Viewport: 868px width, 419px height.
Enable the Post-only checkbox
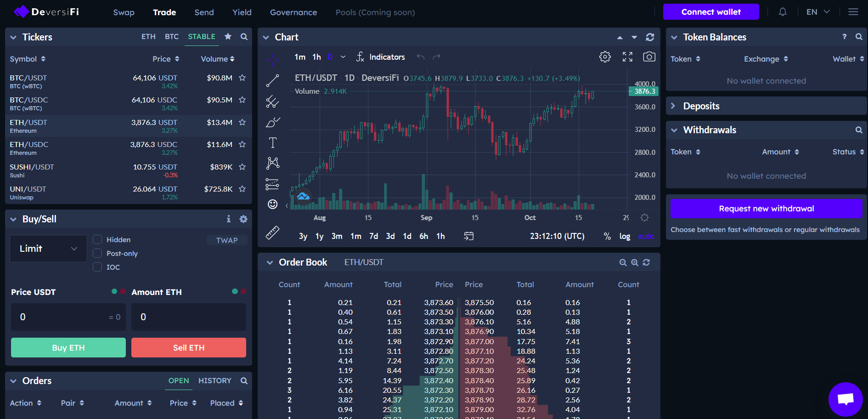click(x=97, y=253)
